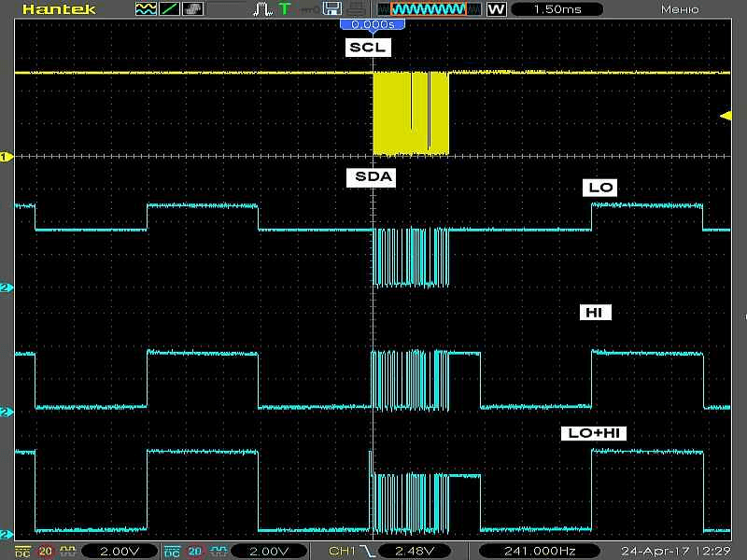Click the green diagonal line icon
This screenshot has height=560, width=747.
(x=169, y=9)
